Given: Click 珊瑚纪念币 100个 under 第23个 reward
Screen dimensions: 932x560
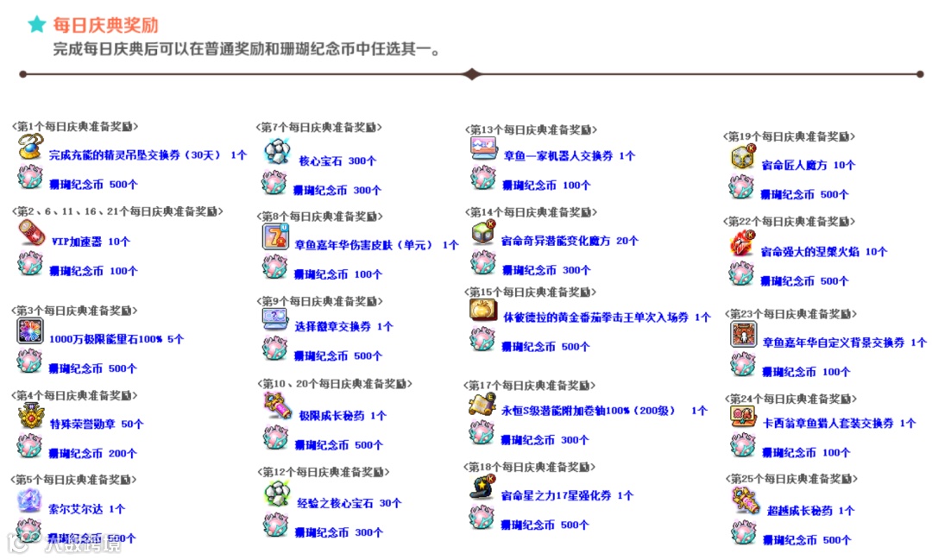Looking at the screenshot, I should click(806, 372).
